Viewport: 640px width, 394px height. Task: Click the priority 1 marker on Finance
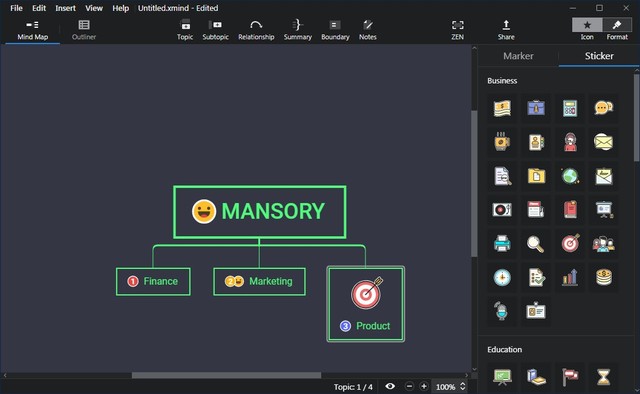[133, 281]
